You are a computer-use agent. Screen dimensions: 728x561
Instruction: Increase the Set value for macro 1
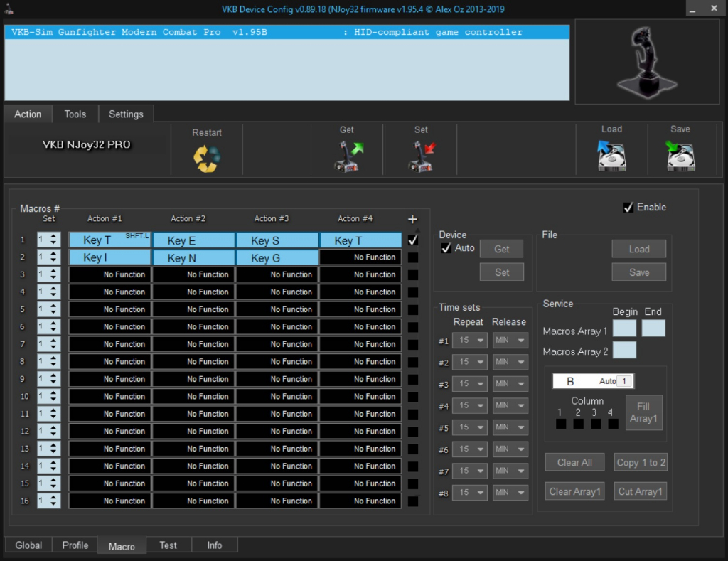[x=53, y=236]
